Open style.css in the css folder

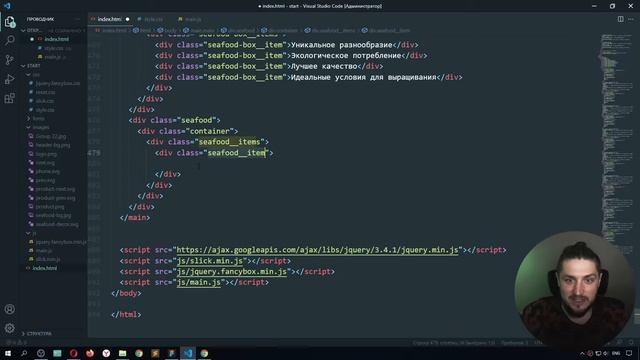(44, 110)
